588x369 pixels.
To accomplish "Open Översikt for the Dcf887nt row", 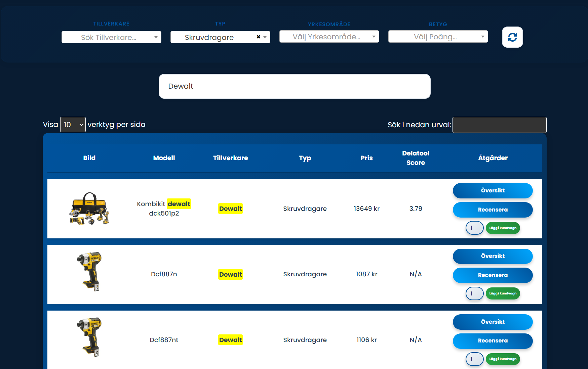I will pos(493,322).
